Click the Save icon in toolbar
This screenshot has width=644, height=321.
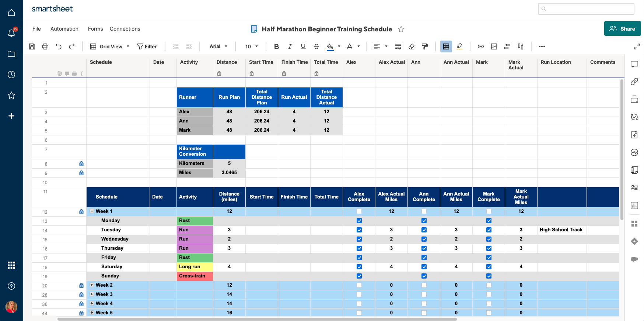32,46
